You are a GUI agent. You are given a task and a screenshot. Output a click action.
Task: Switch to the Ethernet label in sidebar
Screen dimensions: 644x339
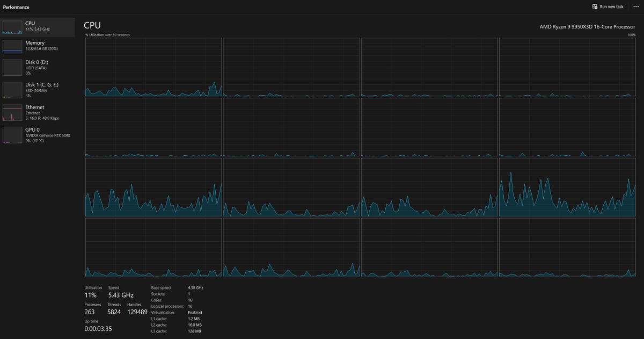click(35, 107)
